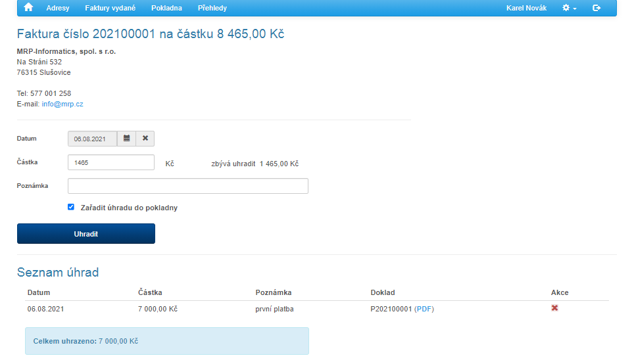
Task: Click the Doklad column header
Action: (x=383, y=292)
